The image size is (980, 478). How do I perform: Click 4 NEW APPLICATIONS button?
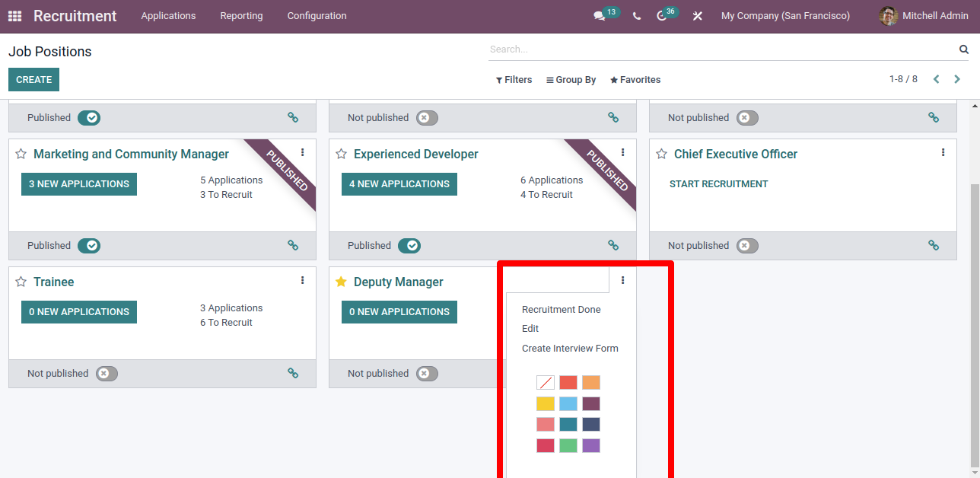click(399, 184)
